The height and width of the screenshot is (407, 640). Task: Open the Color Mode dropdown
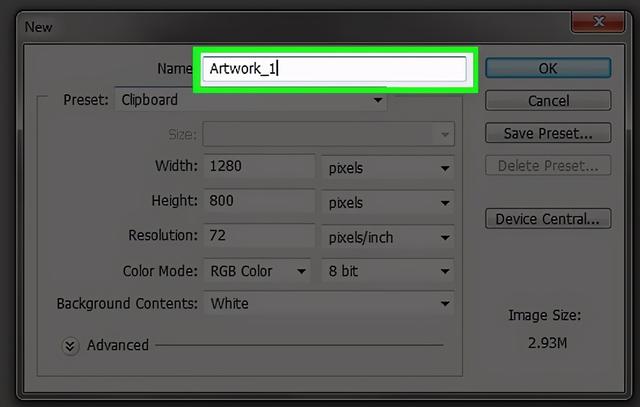coord(257,270)
